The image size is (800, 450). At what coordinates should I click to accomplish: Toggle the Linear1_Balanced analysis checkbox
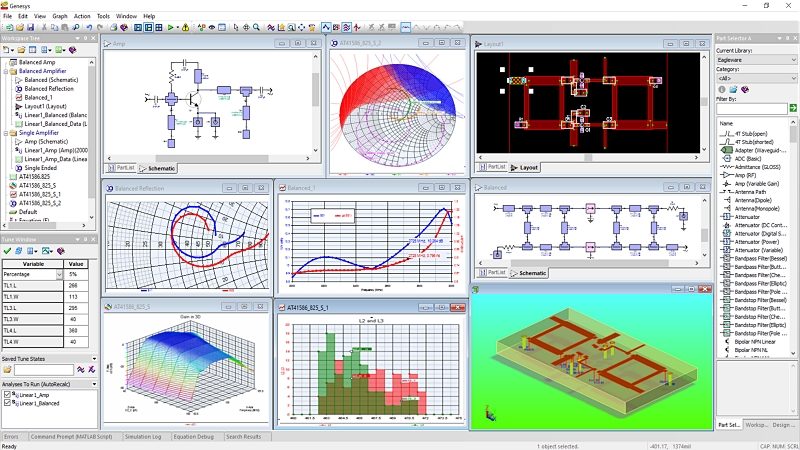8,404
